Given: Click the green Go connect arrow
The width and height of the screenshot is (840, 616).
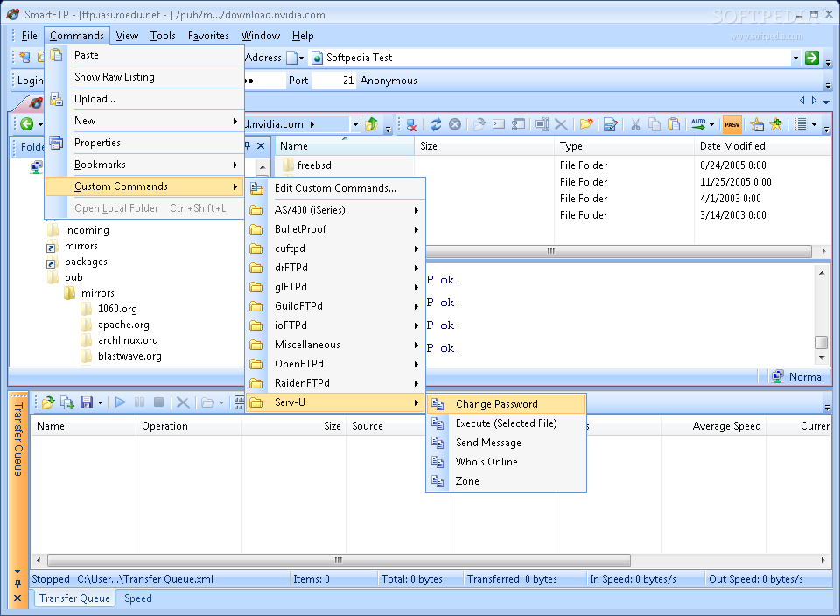Looking at the screenshot, I should pos(812,58).
